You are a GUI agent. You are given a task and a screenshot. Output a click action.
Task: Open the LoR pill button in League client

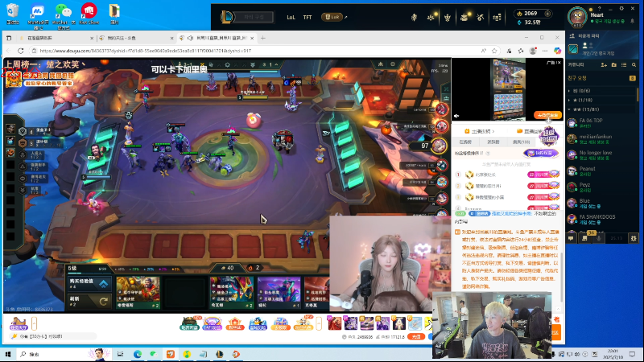(332, 17)
